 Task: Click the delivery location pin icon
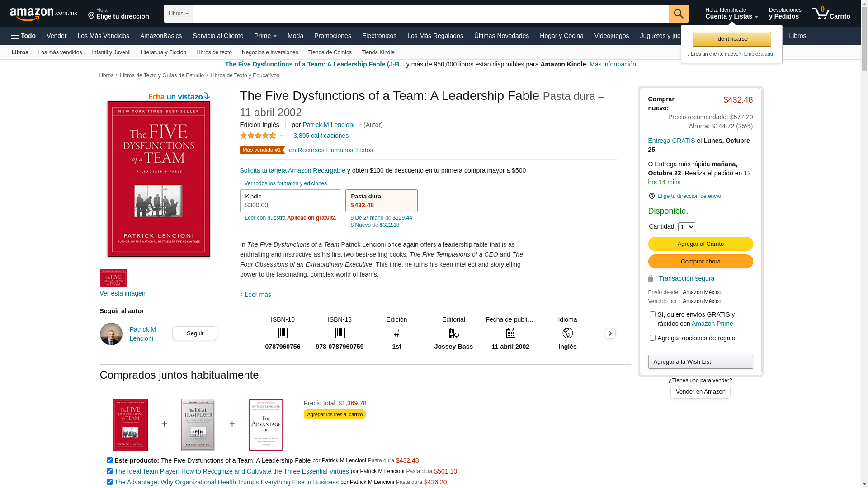click(x=651, y=196)
